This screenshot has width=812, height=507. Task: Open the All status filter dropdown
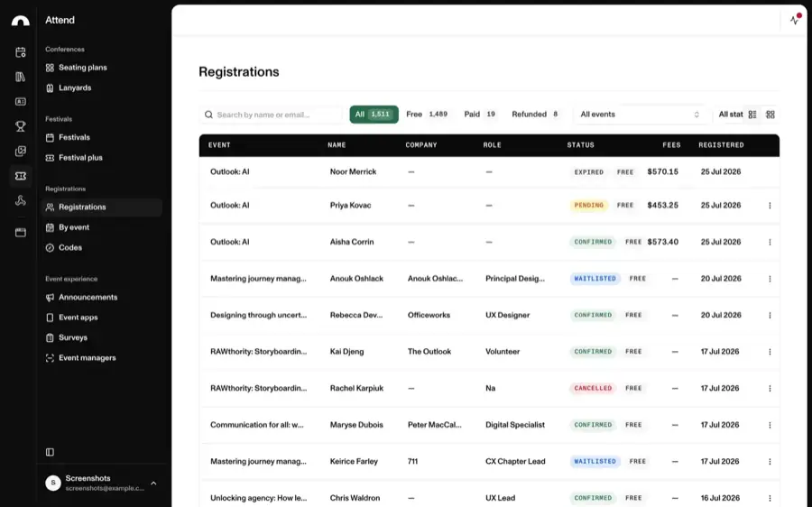click(730, 115)
